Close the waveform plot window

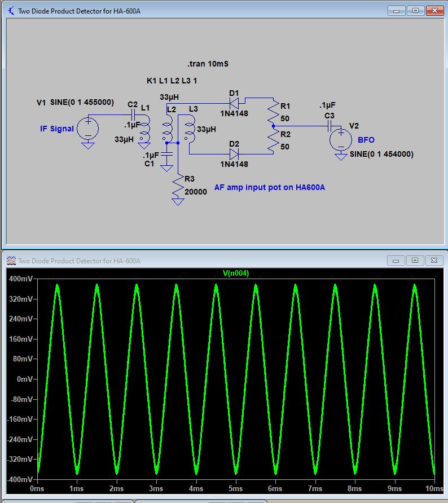pos(433,261)
